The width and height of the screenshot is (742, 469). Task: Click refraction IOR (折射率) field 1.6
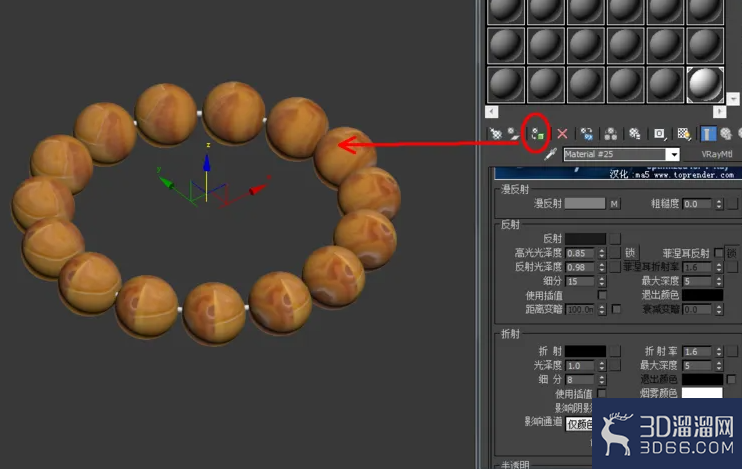pos(698,352)
